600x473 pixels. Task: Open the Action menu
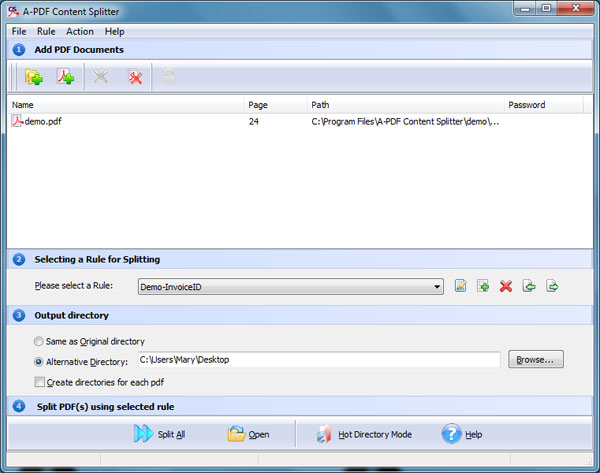(x=80, y=31)
